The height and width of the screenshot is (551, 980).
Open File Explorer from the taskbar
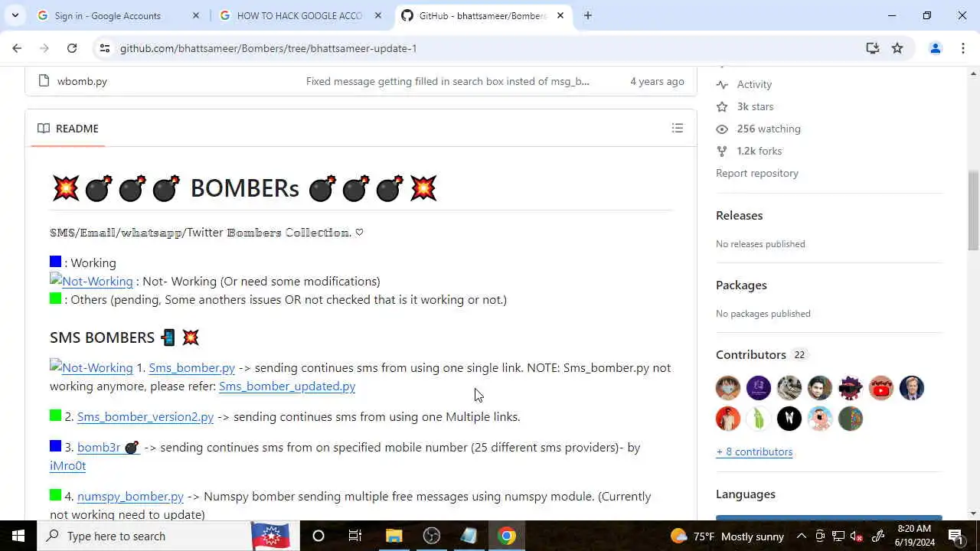click(394, 536)
